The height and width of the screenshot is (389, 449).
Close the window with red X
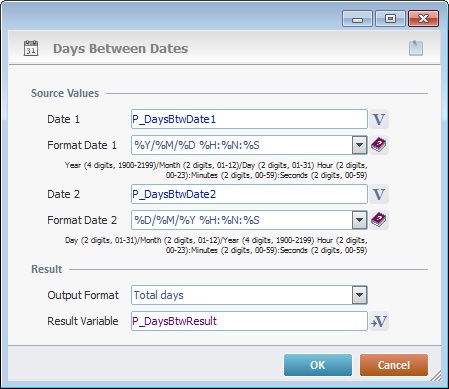[423, 19]
